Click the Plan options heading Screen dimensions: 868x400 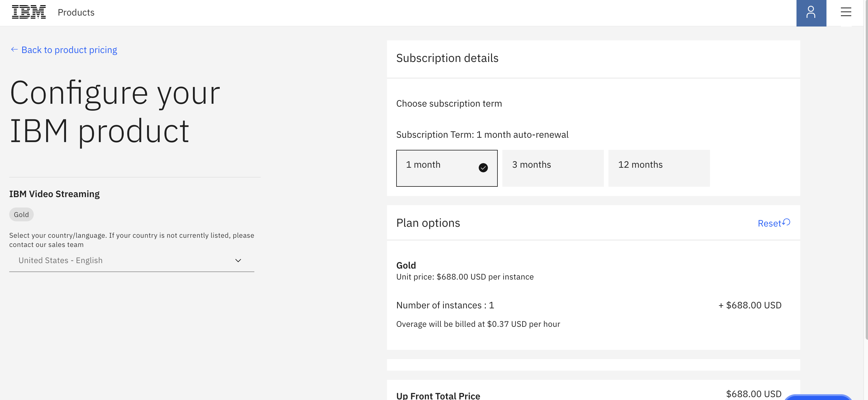pos(428,223)
